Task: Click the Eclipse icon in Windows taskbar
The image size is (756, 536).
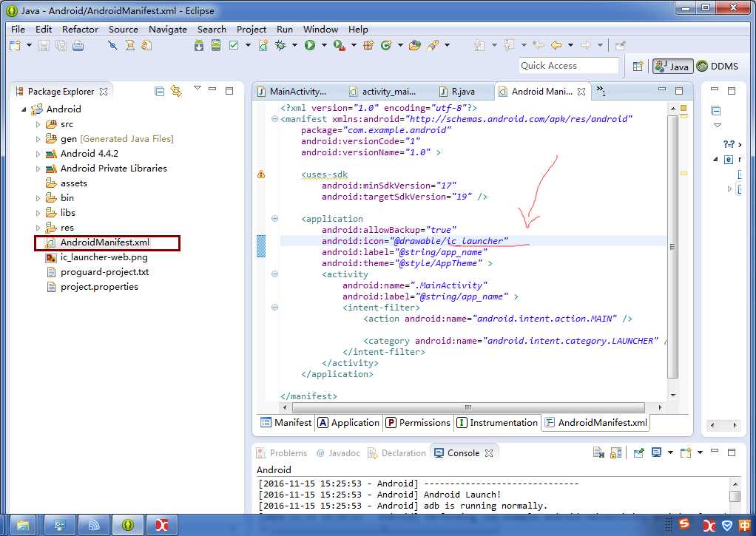Action: pyautogui.click(x=128, y=525)
